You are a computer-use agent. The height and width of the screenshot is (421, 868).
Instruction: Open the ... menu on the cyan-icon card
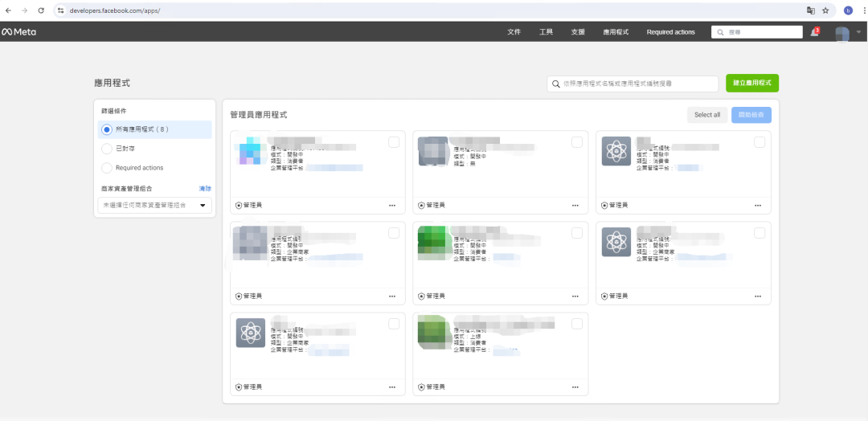pos(392,205)
